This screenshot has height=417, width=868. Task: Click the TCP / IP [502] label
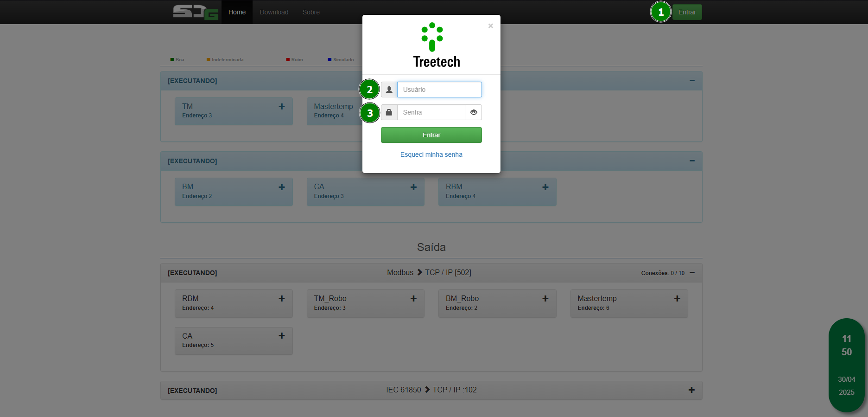point(448,272)
